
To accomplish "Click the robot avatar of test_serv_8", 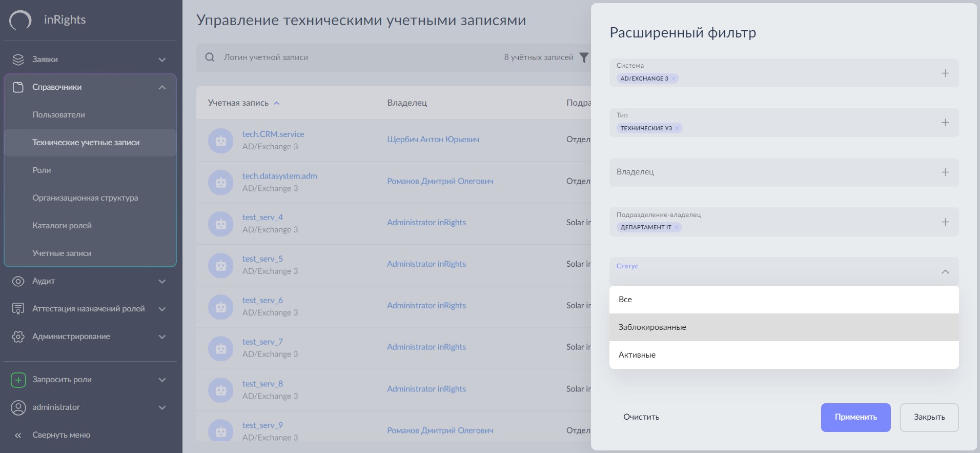I will pyautogui.click(x=221, y=390).
